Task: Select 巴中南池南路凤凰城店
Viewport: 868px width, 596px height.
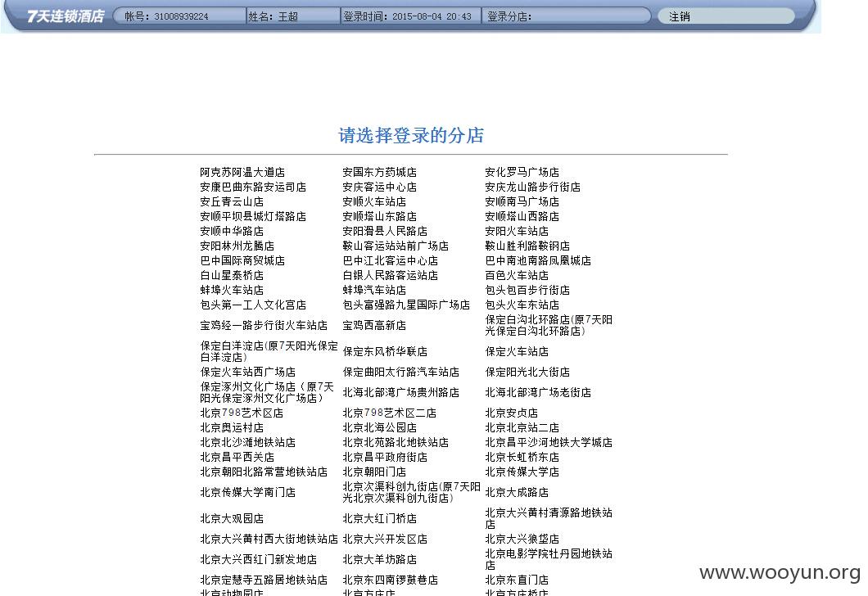Action: (x=538, y=260)
